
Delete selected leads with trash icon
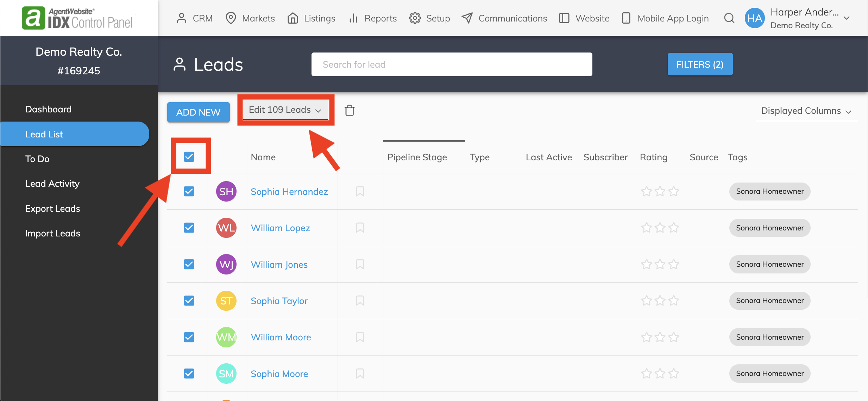[x=350, y=110]
